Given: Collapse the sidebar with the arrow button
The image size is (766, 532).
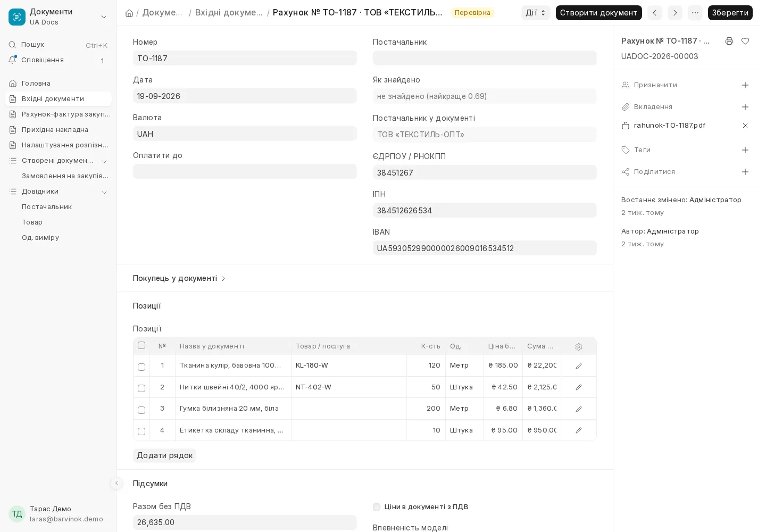Looking at the screenshot, I should click(116, 483).
